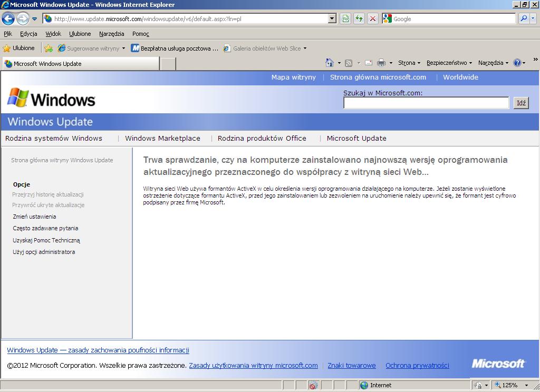Open the Widok menu
The width and height of the screenshot is (540, 392).
click(53, 34)
